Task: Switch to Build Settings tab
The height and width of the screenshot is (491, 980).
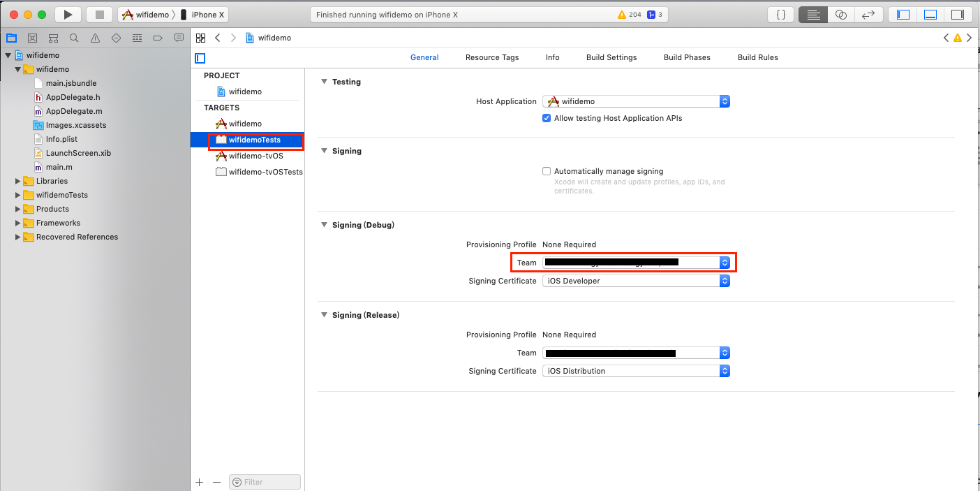Action: click(x=611, y=57)
